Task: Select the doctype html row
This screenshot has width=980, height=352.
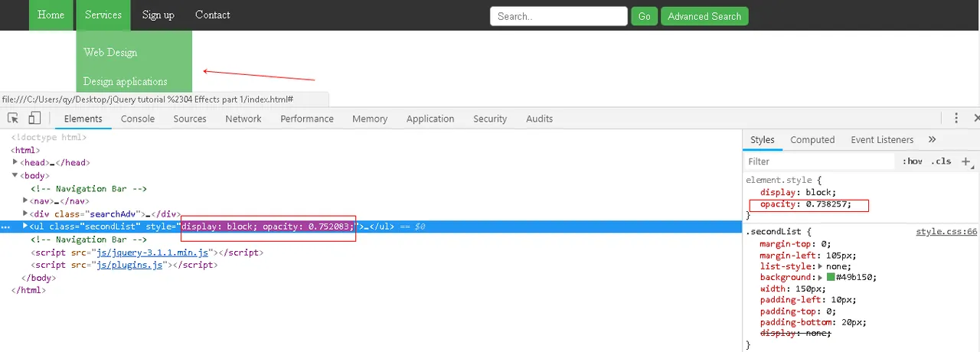Action: [48, 137]
